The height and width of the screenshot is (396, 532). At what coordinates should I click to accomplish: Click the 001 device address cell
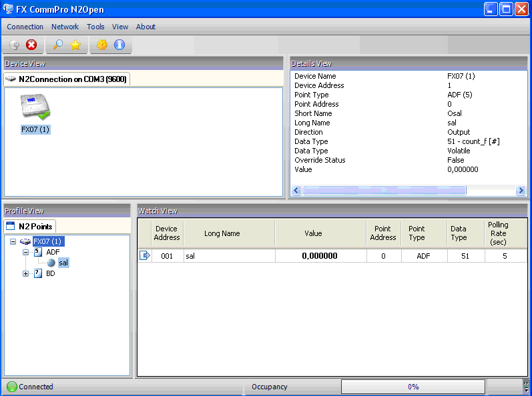click(167, 256)
